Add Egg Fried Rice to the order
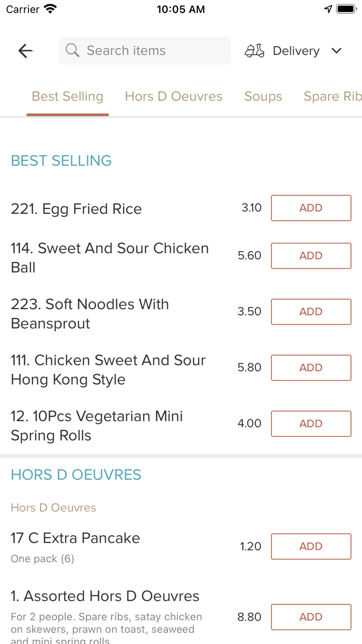Screen dimensions: 362x644 (311, 208)
